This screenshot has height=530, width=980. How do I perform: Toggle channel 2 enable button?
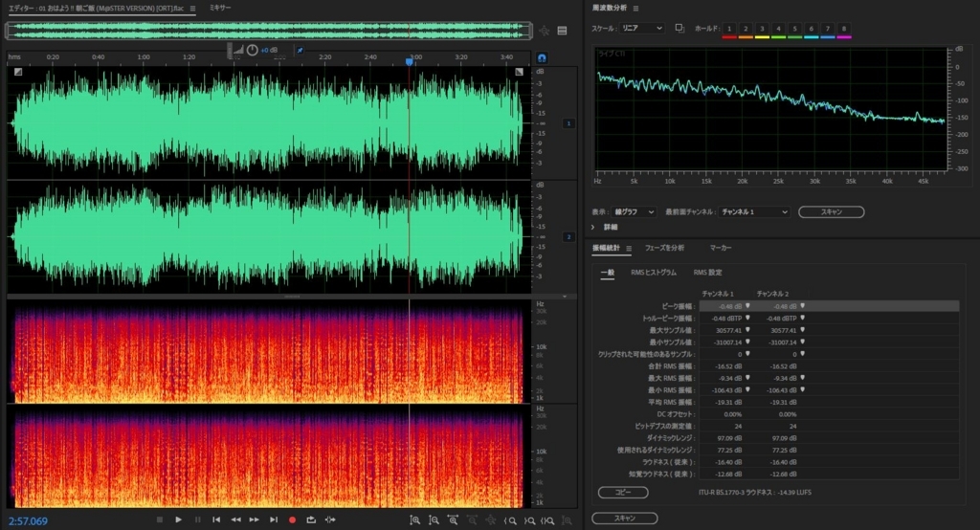pyautogui.click(x=568, y=237)
